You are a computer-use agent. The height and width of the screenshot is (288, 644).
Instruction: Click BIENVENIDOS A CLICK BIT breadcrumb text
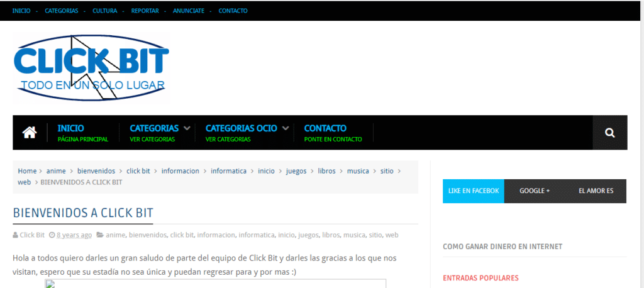[81, 182]
